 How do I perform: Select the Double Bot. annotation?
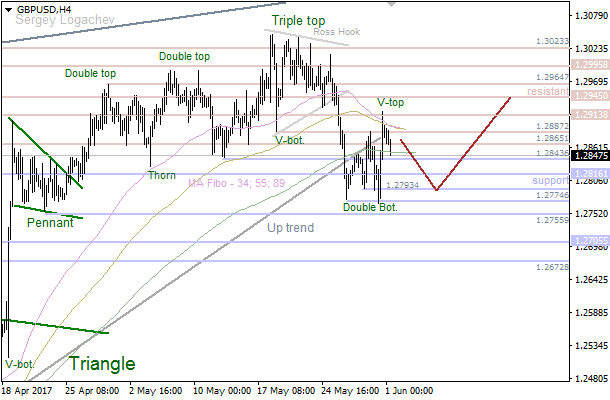click(370, 207)
